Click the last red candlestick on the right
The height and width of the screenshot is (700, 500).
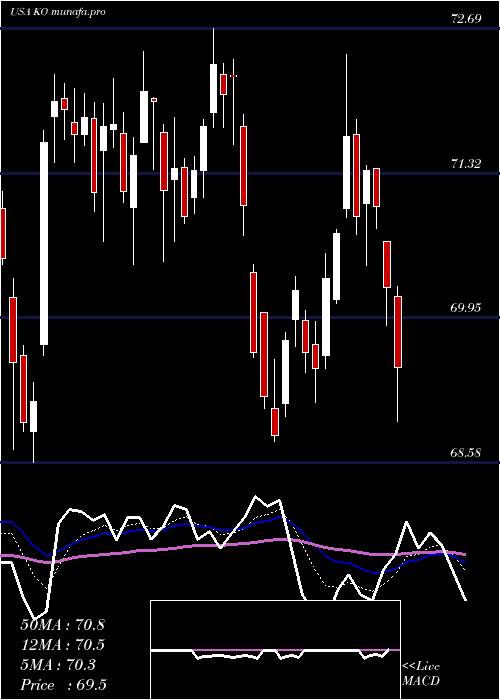pyautogui.click(x=397, y=332)
